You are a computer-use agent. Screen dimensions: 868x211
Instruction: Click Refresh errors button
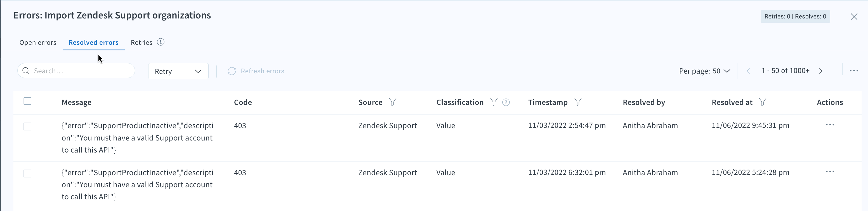256,71
